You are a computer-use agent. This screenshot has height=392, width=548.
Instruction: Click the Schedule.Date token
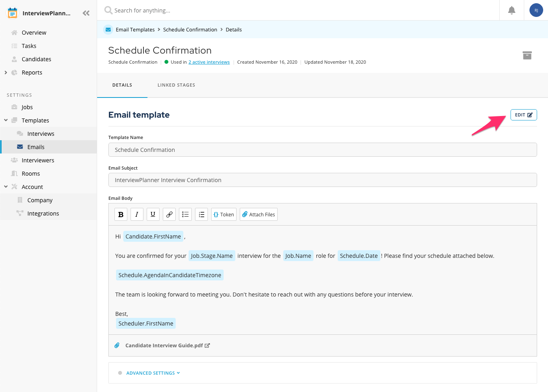pyautogui.click(x=359, y=256)
